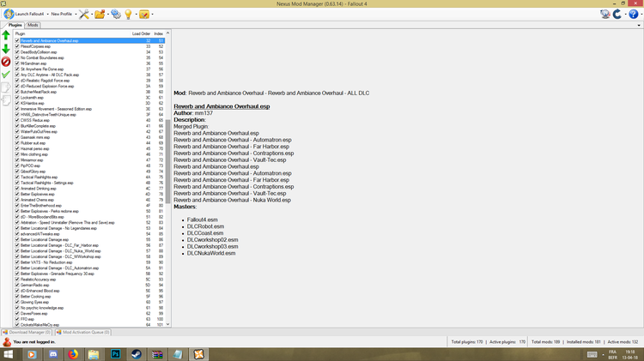Switch to the Mods tab
Viewport: 644px width, 361px height.
point(33,25)
